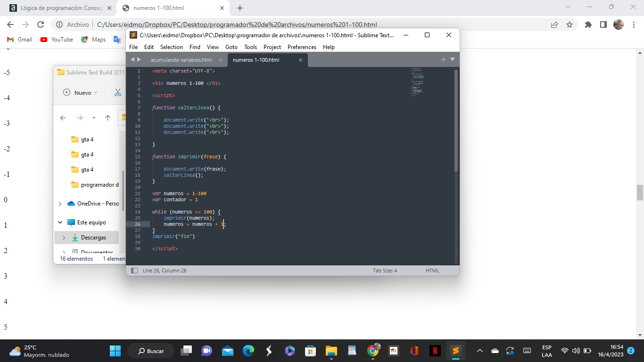
Task: Expand the Descargas tree node
Action: [64, 238]
